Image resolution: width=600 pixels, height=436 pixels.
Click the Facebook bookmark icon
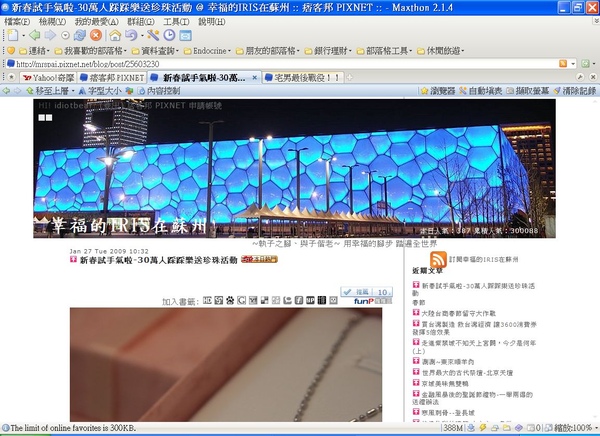pyautogui.click(x=299, y=300)
